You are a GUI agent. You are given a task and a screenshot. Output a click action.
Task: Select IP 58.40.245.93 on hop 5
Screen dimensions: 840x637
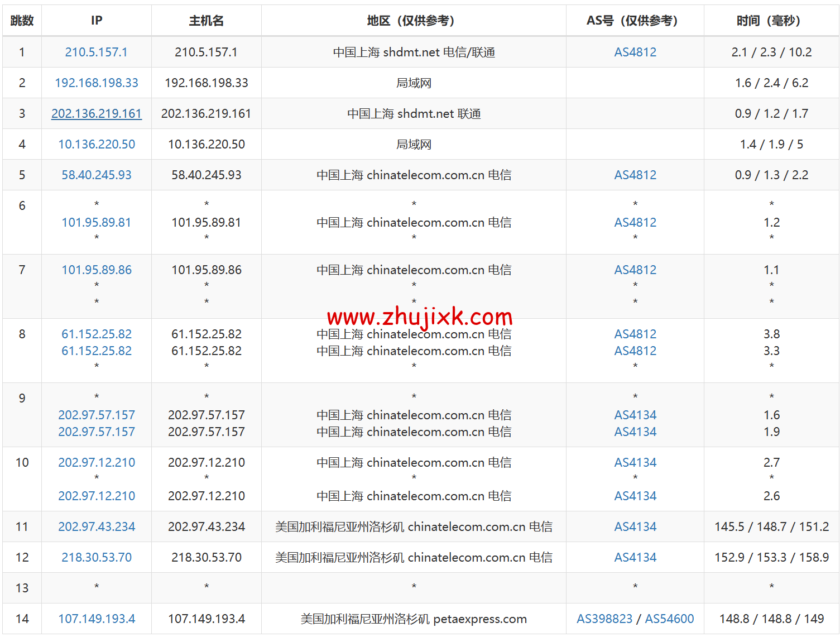point(96,175)
